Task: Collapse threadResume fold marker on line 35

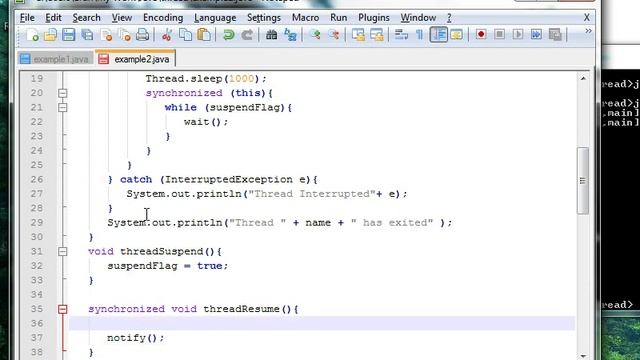Action: tap(62, 309)
